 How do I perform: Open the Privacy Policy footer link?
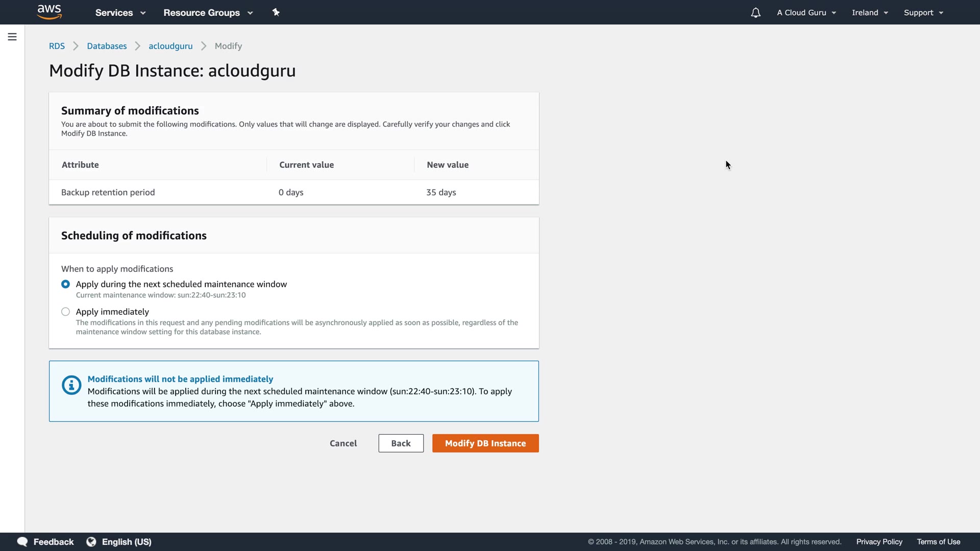point(879,542)
